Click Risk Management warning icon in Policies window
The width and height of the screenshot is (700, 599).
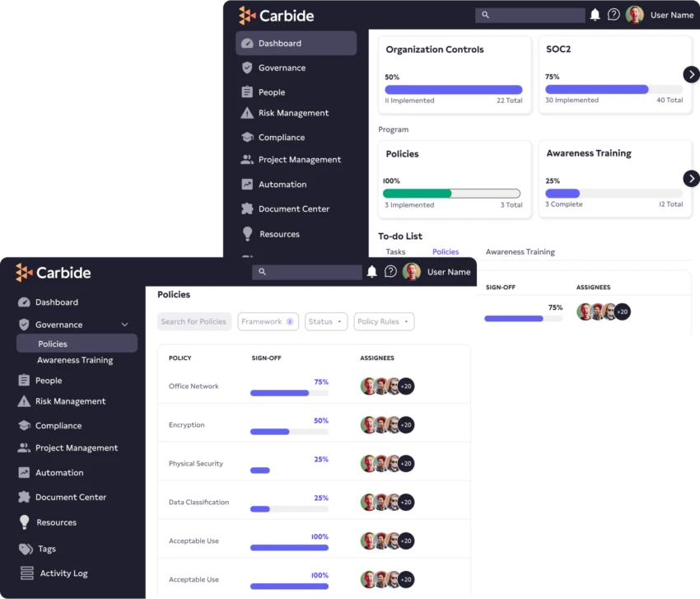24,401
